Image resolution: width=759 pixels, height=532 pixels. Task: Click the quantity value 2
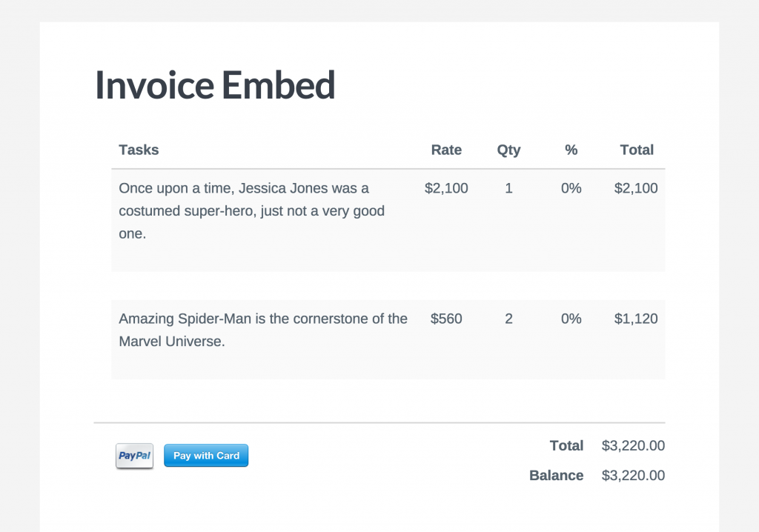pyautogui.click(x=508, y=319)
